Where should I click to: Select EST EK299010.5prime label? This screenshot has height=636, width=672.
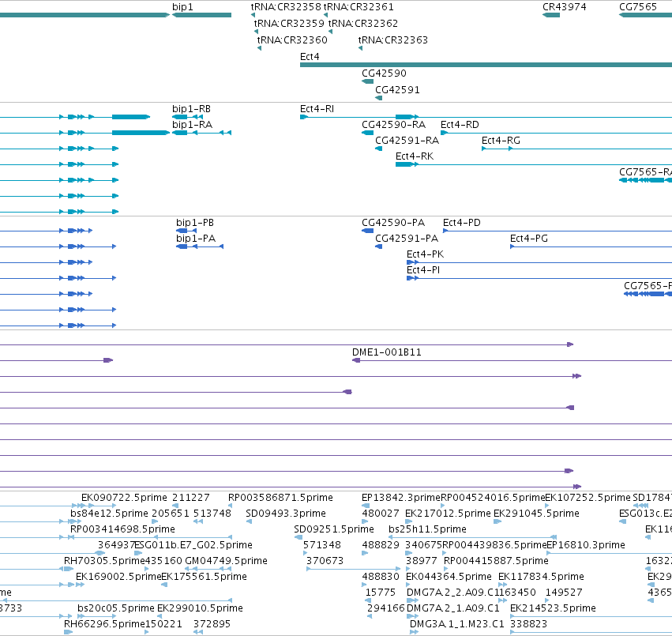click(200, 609)
